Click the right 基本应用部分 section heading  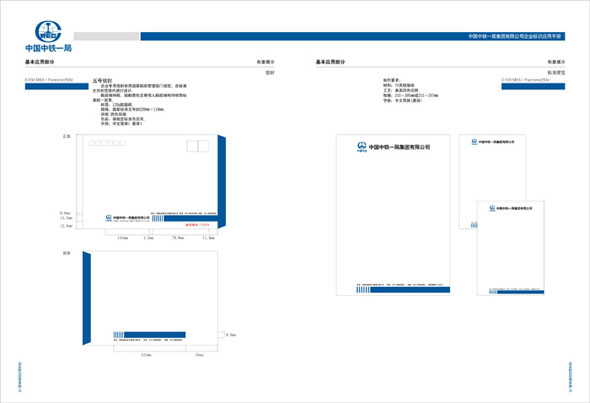330,62
